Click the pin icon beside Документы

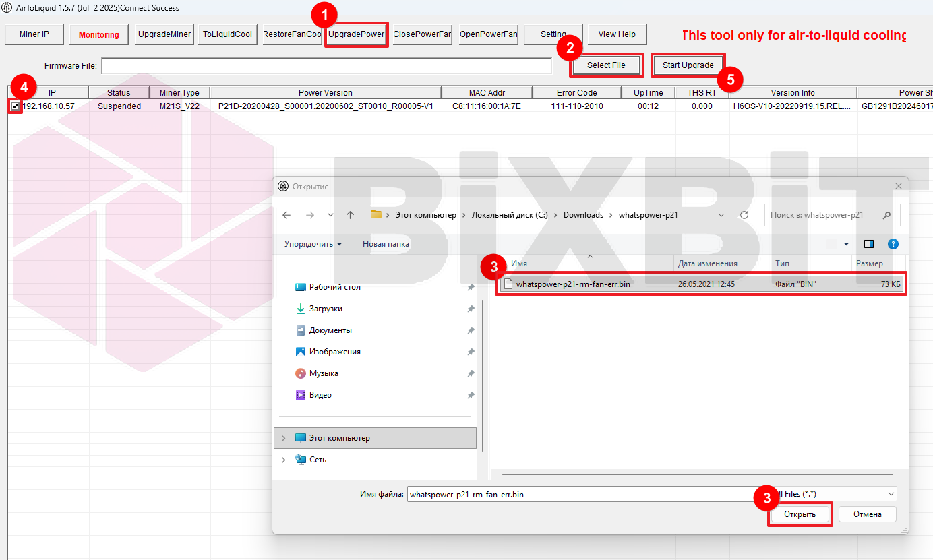tap(471, 330)
